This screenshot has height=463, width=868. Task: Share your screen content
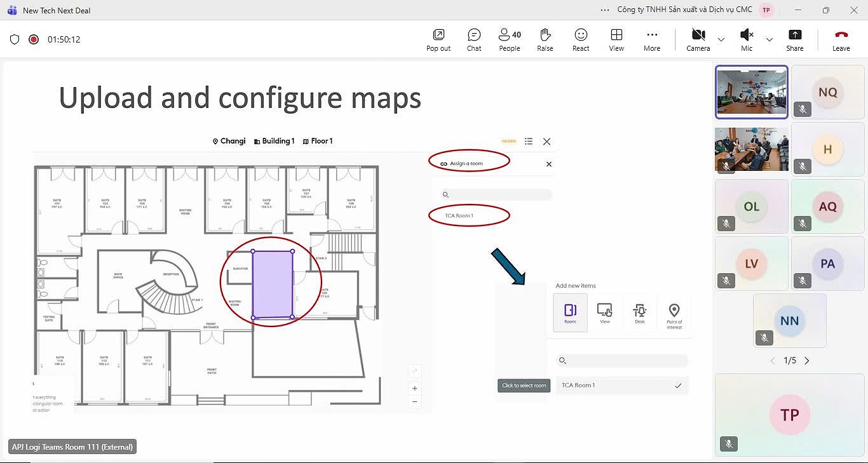(794, 39)
